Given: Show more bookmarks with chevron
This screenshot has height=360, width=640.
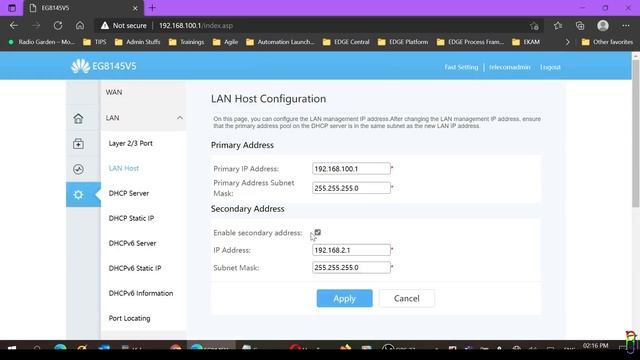Looking at the screenshot, I should (x=567, y=42).
